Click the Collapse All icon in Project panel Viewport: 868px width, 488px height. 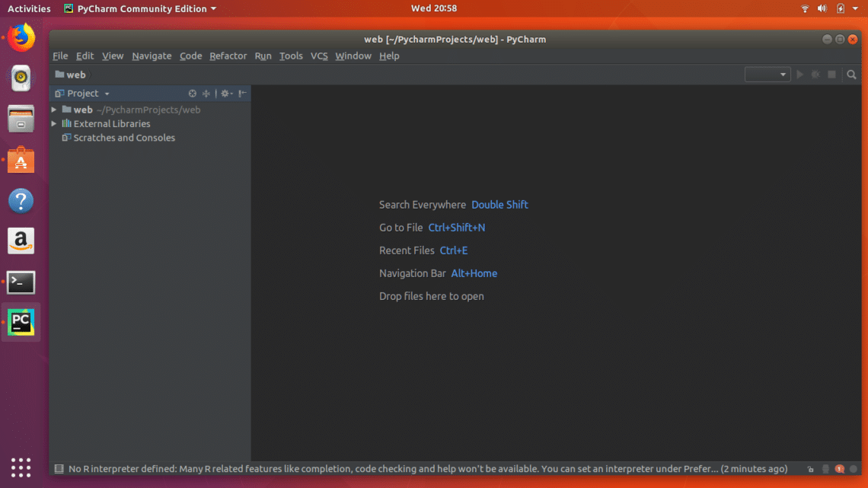click(x=206, y=94)
